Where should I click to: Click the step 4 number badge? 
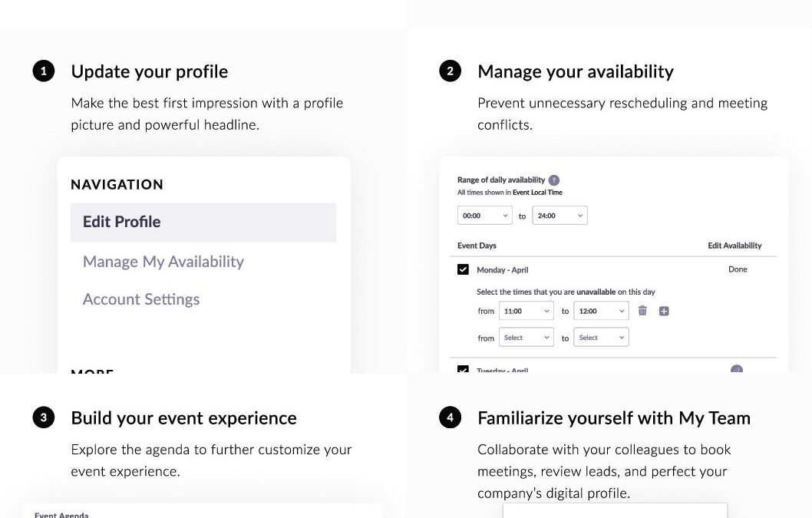(x=450, y=417)
